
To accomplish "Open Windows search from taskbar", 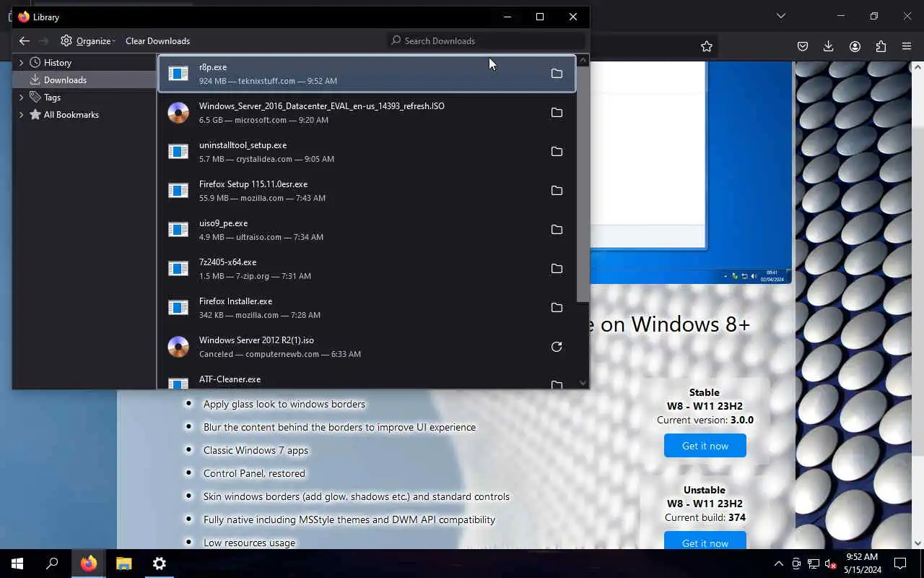I will [x=52, y=564].
